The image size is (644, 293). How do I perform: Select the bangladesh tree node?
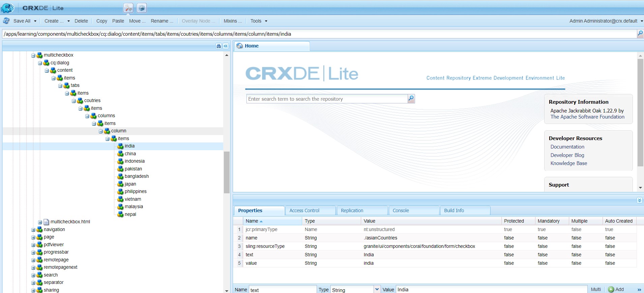click(x=137, y=176)
